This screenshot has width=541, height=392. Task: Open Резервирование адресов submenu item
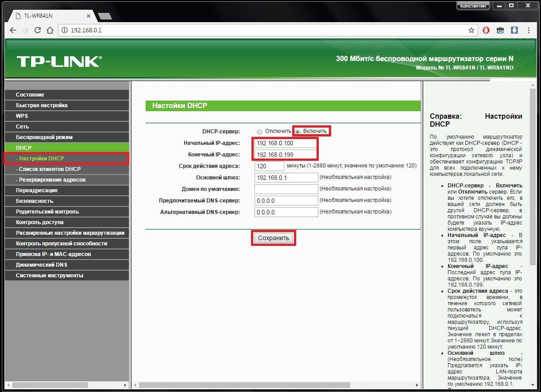(52, 180)
